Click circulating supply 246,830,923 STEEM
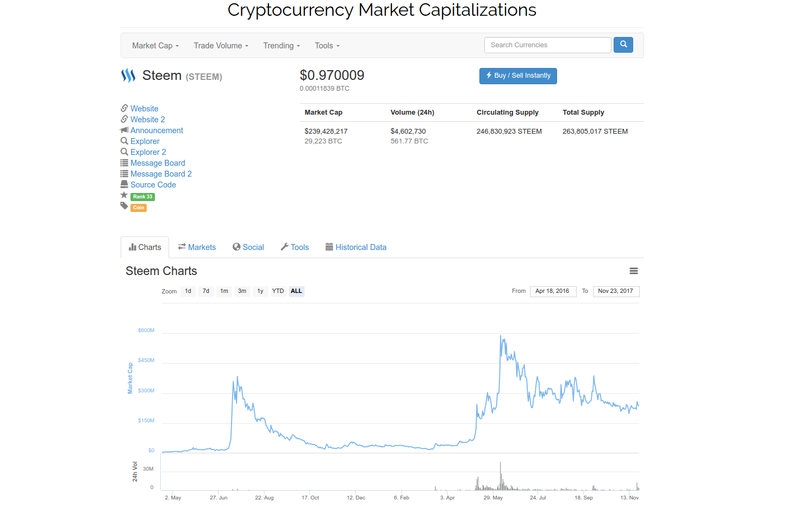Screen dimensions: 812x506 [x=509, y=132]
